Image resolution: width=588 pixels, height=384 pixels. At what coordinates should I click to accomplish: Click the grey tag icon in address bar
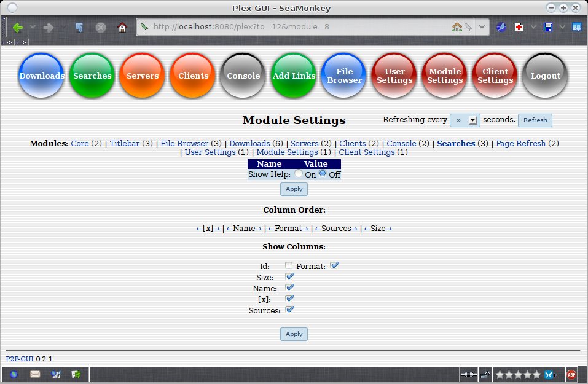pos(468,27)
